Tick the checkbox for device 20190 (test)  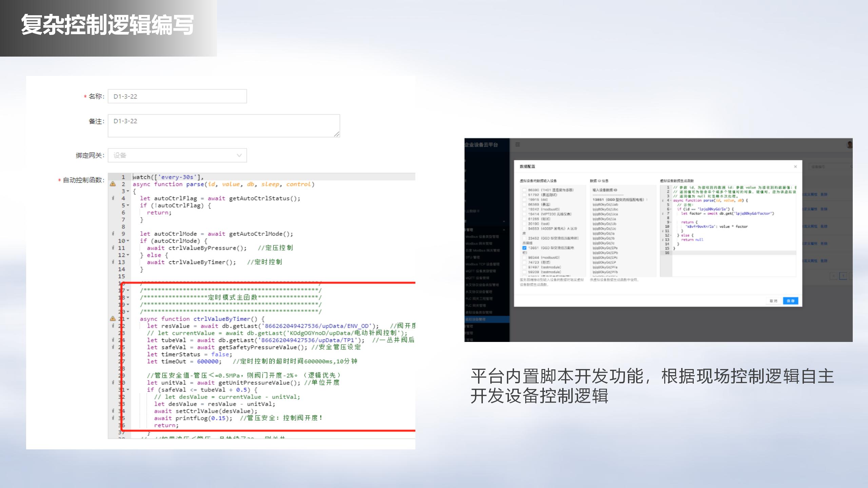pos(524,224)
